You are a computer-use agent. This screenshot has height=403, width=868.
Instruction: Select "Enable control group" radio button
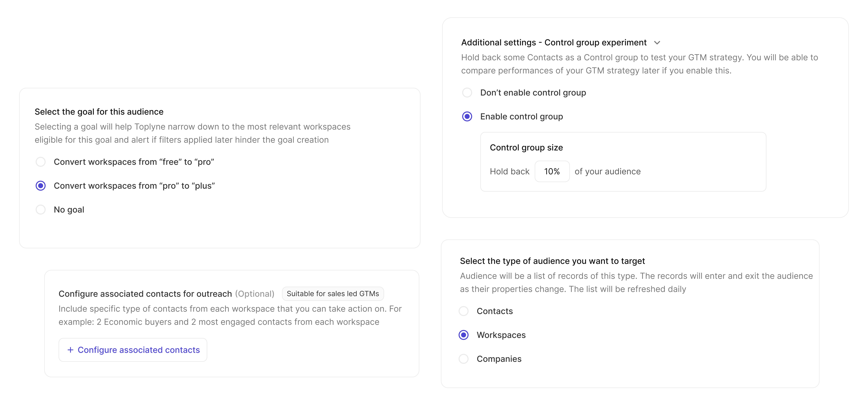click(x=467, y=116)
